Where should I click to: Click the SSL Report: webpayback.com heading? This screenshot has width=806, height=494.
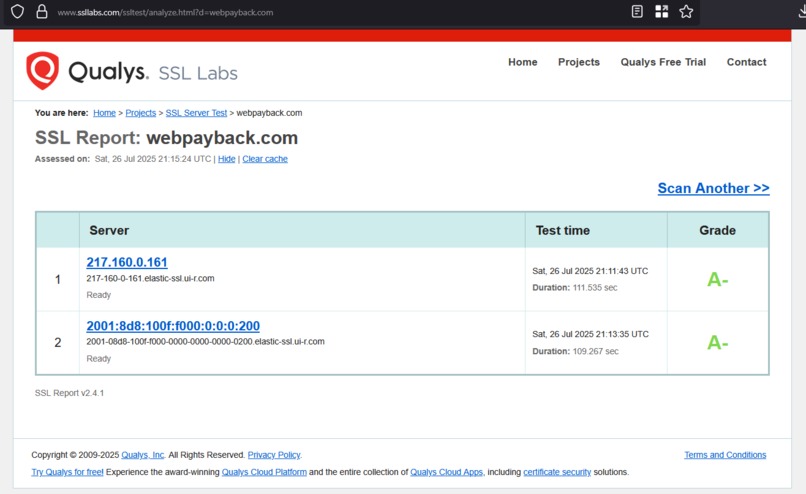click(167, 138)
